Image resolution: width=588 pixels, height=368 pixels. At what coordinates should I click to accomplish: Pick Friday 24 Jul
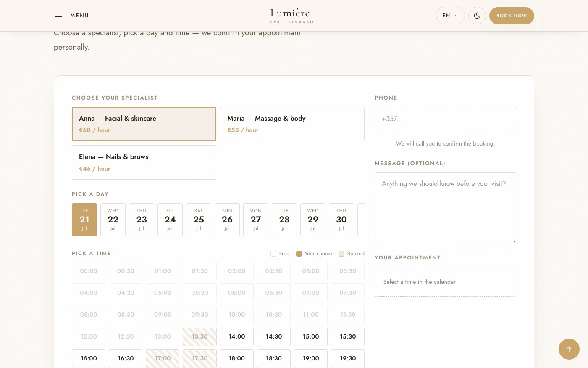click(170, 220)
